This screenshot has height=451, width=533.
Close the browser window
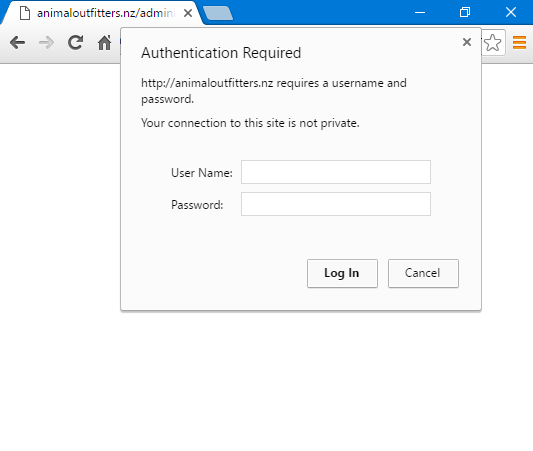pos(511,13)
